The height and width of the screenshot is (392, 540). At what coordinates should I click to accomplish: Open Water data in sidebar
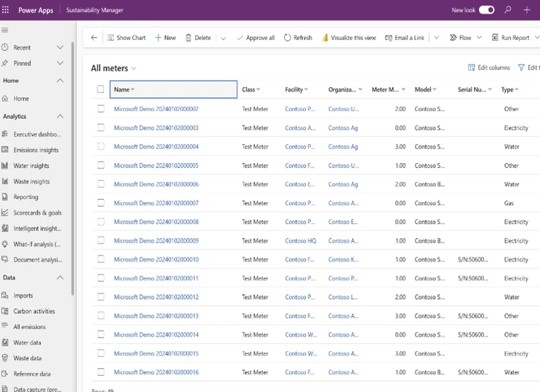coord(27,342)
